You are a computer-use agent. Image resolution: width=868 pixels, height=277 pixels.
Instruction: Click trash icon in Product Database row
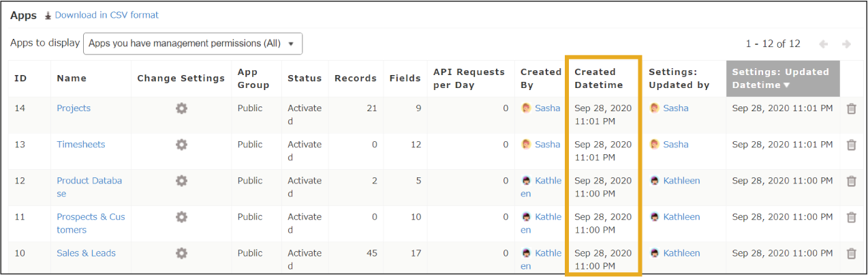click(851, 181)
